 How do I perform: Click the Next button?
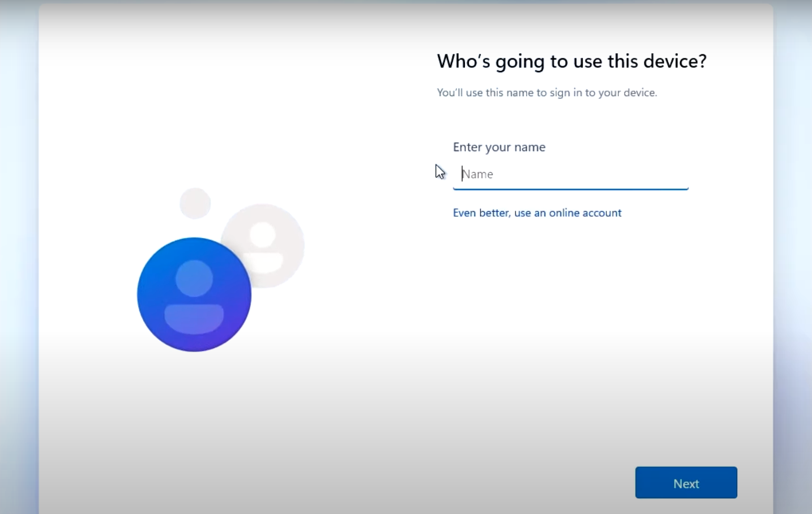pos(686,483)
